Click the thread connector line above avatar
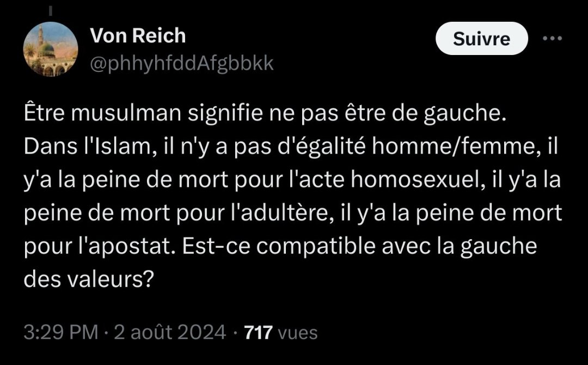 (51, 11)
